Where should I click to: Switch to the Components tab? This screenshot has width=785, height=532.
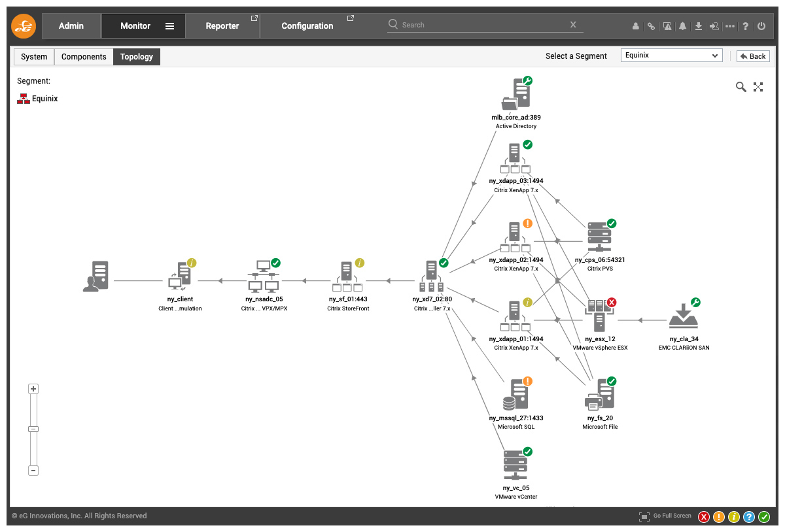84,57
